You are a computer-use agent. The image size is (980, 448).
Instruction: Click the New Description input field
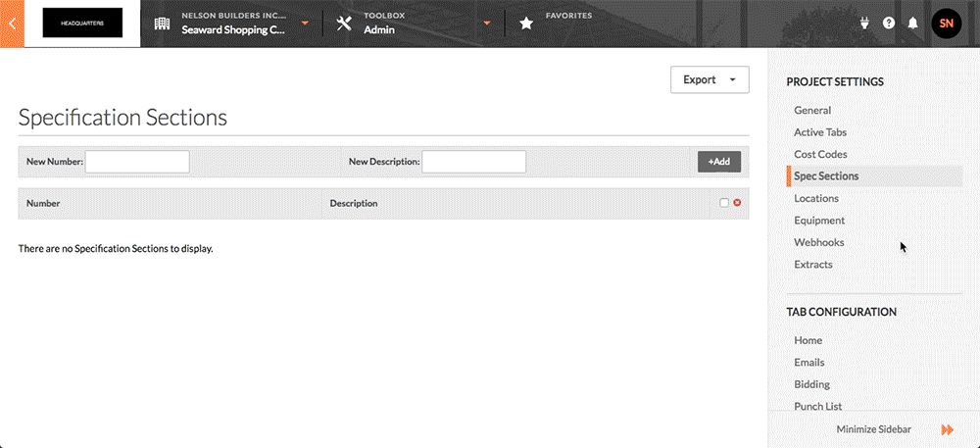(x=473, y=162)
